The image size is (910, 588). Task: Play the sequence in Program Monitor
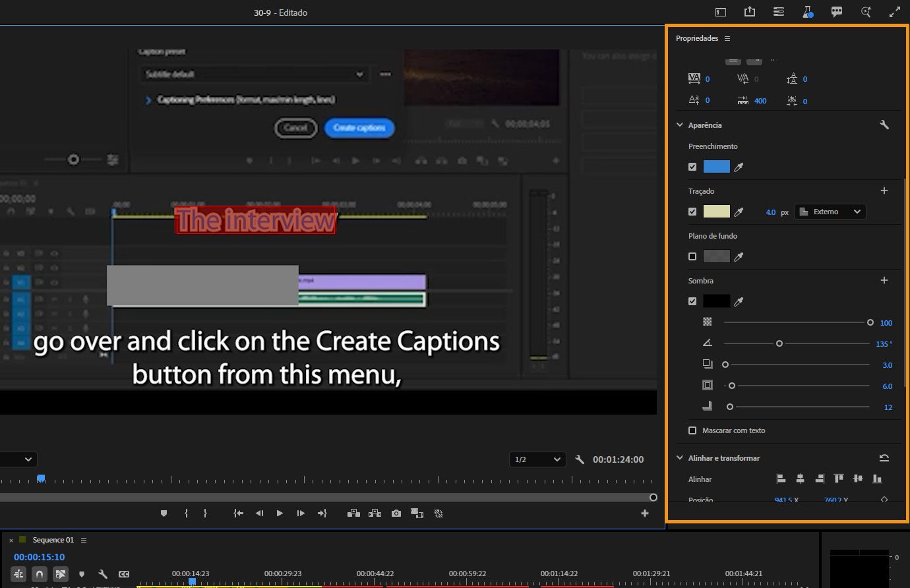point(280,514)
